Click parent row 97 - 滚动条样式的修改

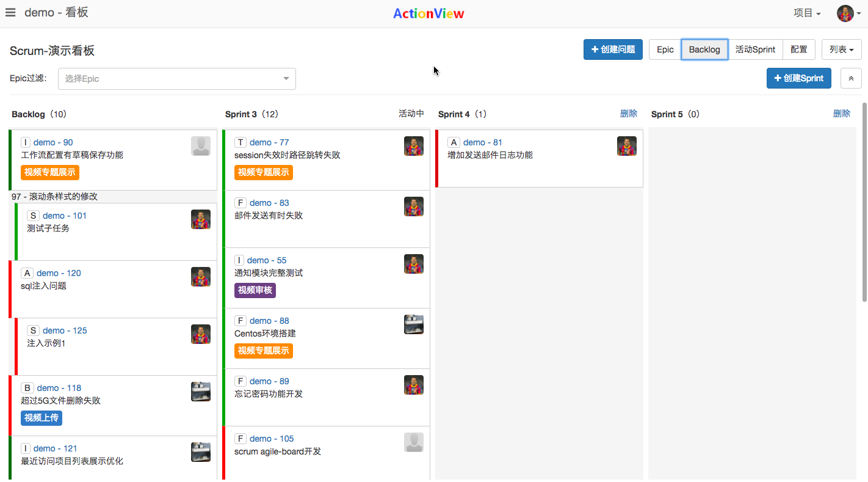tap(114, 197)
